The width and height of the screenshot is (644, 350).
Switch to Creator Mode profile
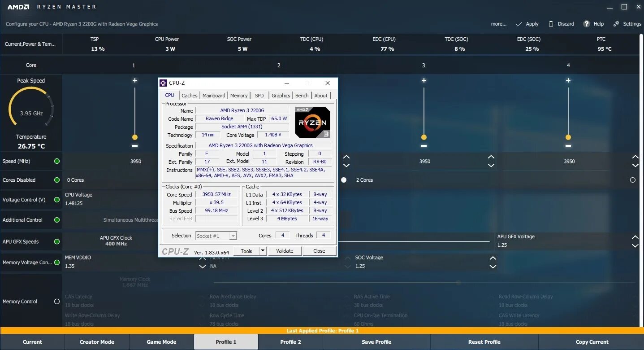pyautogui.click(x=97, y=342)
